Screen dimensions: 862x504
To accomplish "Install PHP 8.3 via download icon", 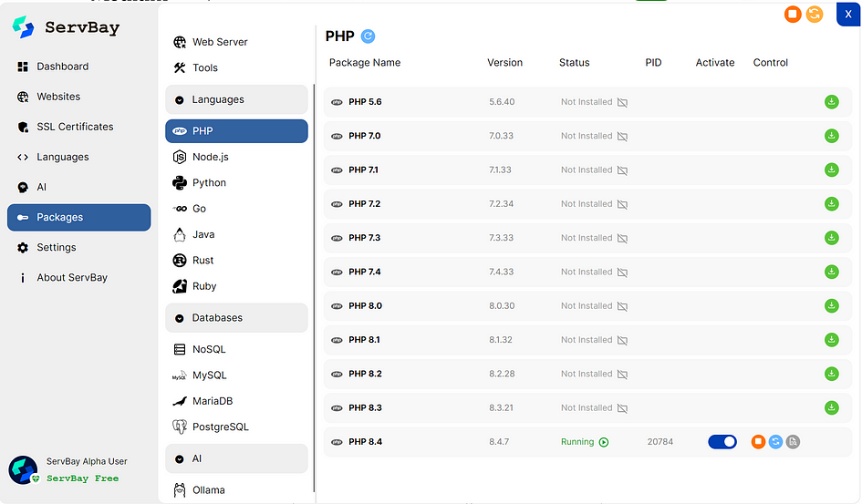I will pyautogui.click(x=831, y=408).
